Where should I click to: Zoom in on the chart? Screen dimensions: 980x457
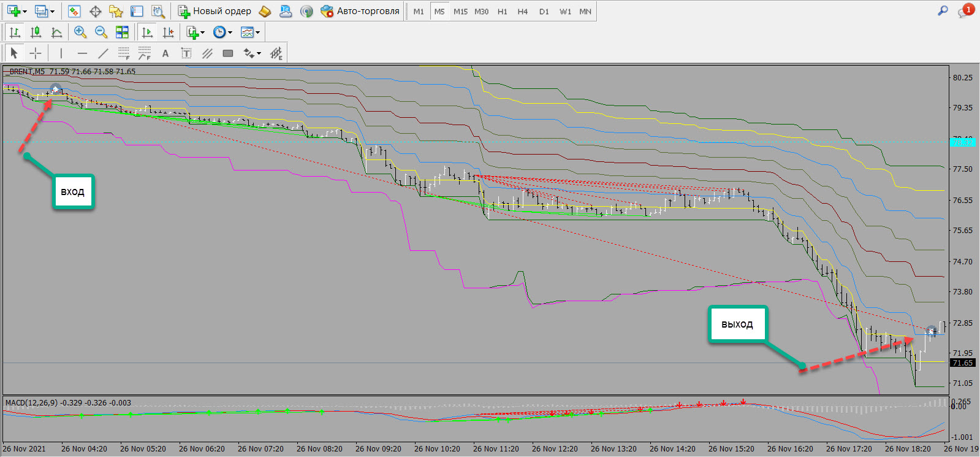click(80, 33)
